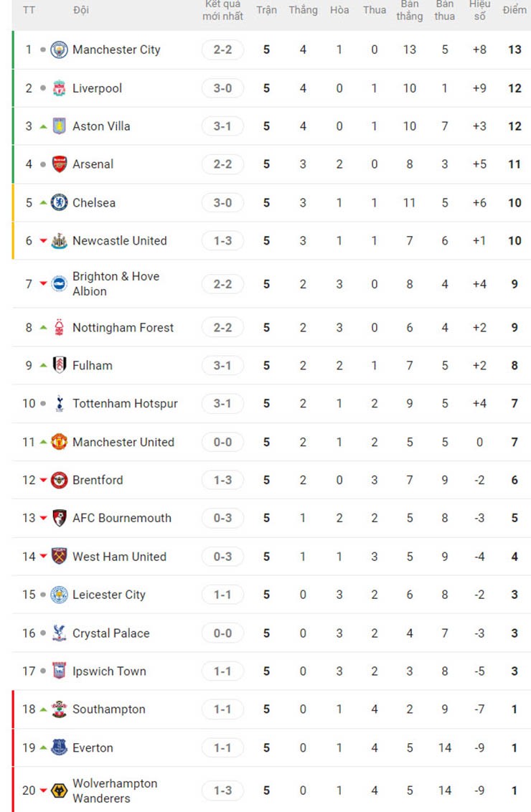Open Southampton's 1-1 latest result badge
This screenshot has width=531, height=812.
(x=222, y=709)
